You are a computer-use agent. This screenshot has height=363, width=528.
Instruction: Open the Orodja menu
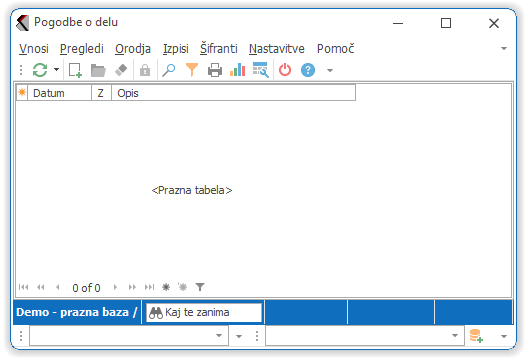[x=133, y=49]
